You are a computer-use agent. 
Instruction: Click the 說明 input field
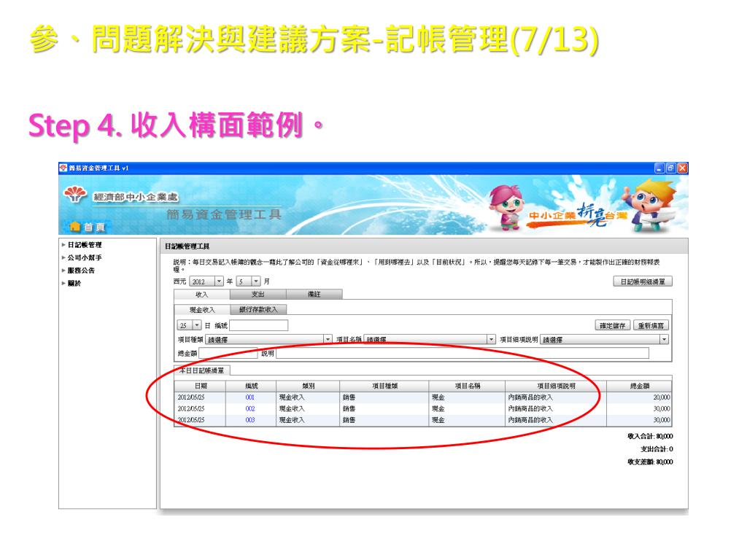click(x=462, y=353)
